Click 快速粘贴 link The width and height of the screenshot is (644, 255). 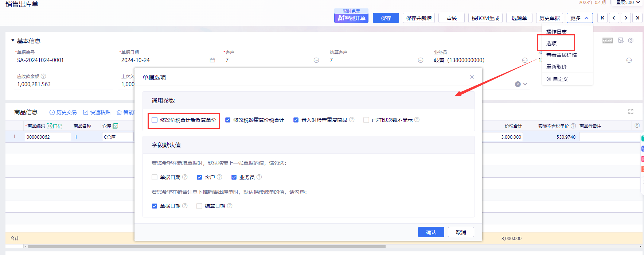click(x=97, y=112)
